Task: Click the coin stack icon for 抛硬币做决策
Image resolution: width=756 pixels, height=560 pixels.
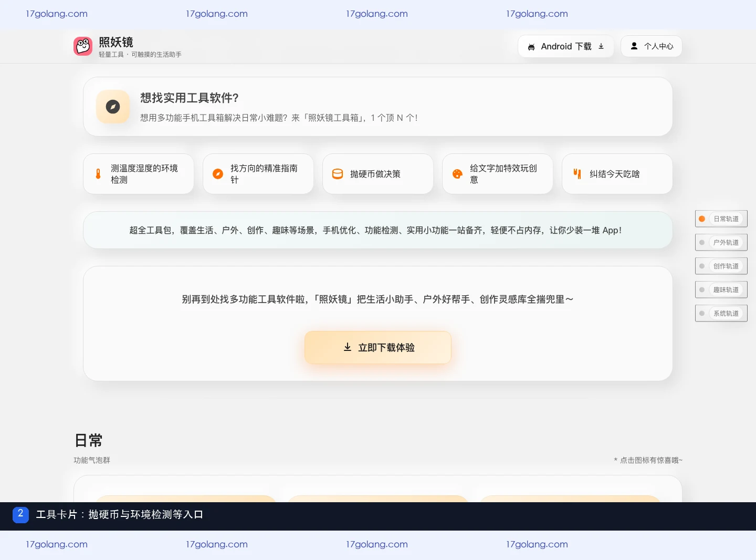Action: (x=338, y=174)
